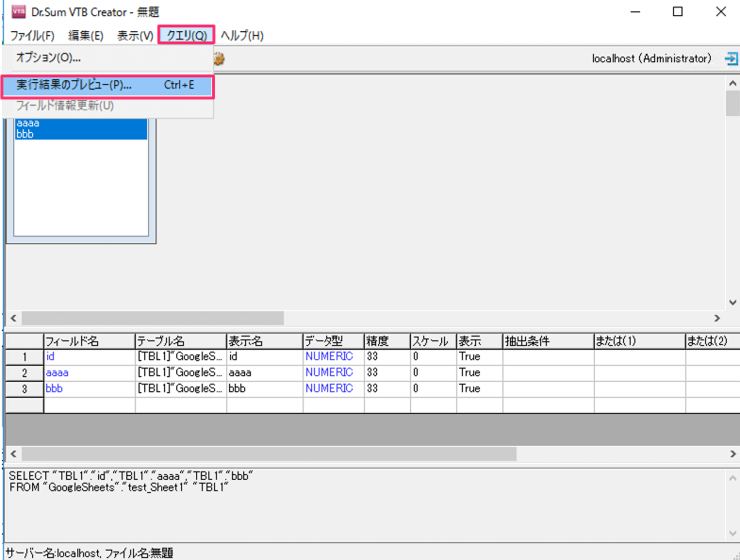Click the スケール column header
The image size is (740, 560).
click(x=434, y=341)
